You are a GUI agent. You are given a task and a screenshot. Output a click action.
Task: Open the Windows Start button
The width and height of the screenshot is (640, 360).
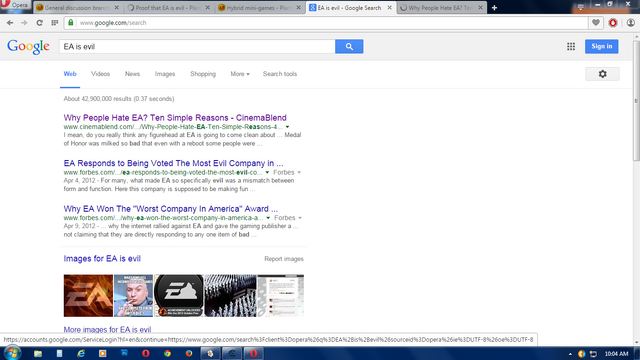coord(12,353)
